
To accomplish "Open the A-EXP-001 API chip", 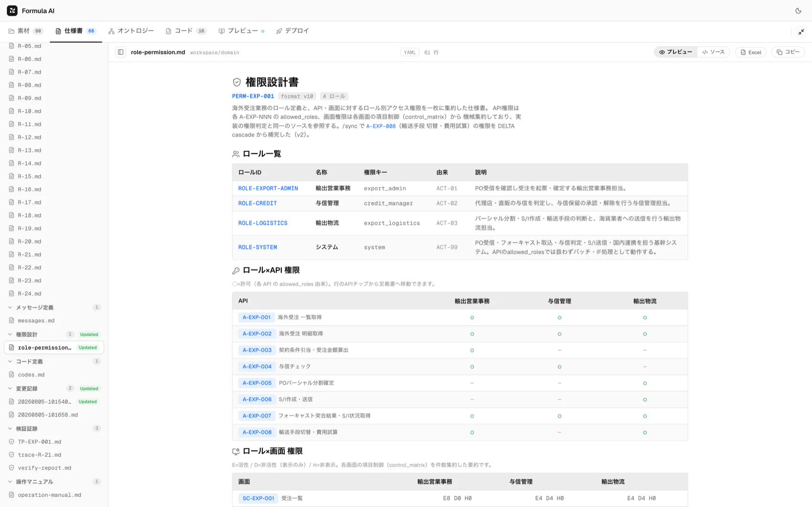I will tap(256, 317).
